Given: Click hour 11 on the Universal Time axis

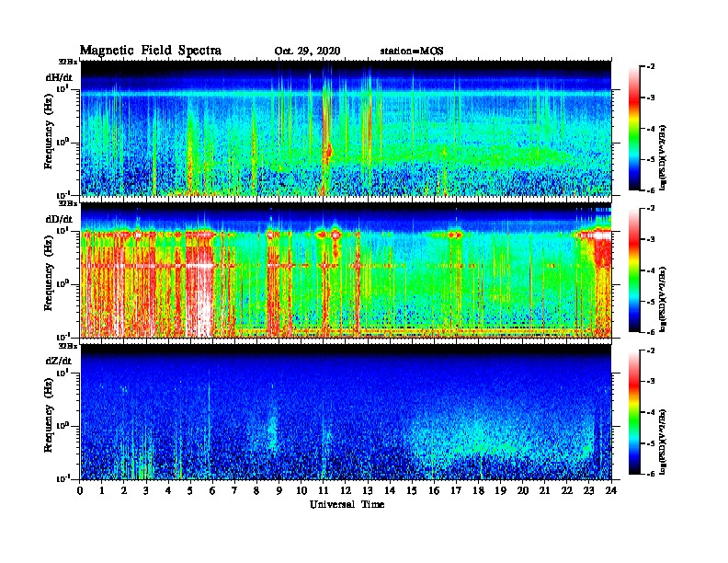Looking at the screenshot, I should 324,491.
